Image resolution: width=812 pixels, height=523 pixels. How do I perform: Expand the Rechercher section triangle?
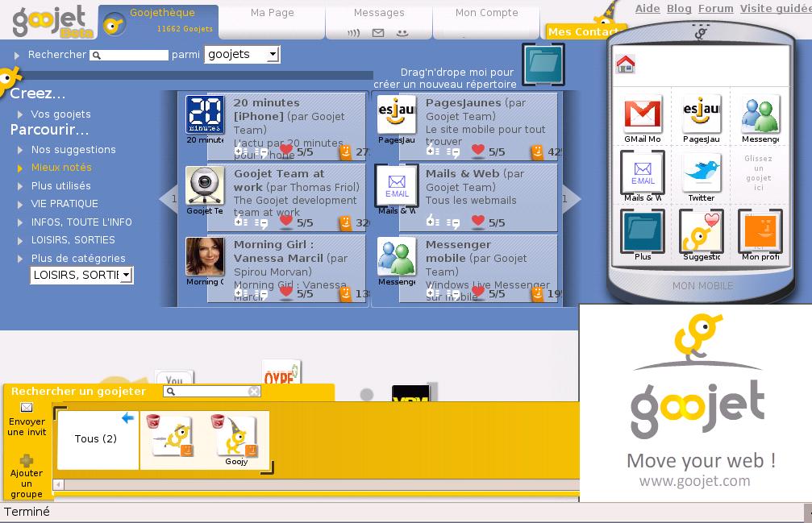(17, 55)
